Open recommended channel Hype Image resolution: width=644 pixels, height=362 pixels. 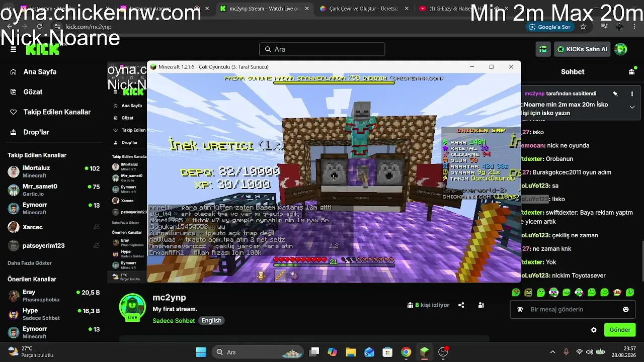pos(54,314)
